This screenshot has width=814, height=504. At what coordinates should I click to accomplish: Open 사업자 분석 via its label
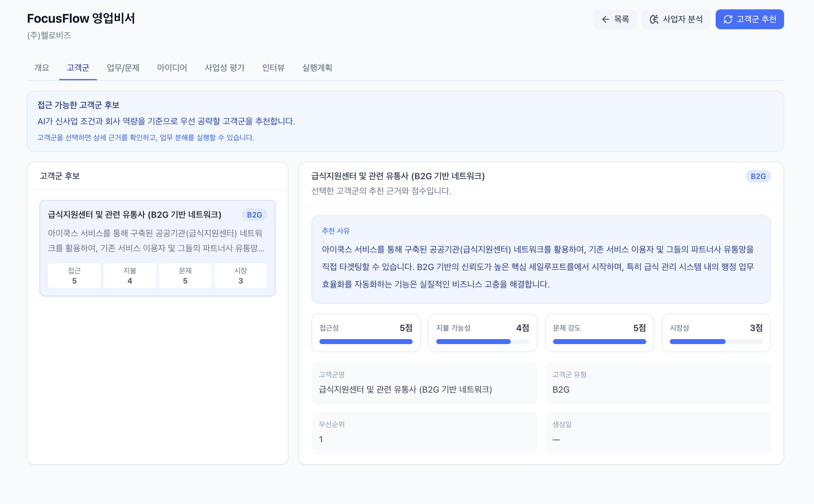(683, 19)
